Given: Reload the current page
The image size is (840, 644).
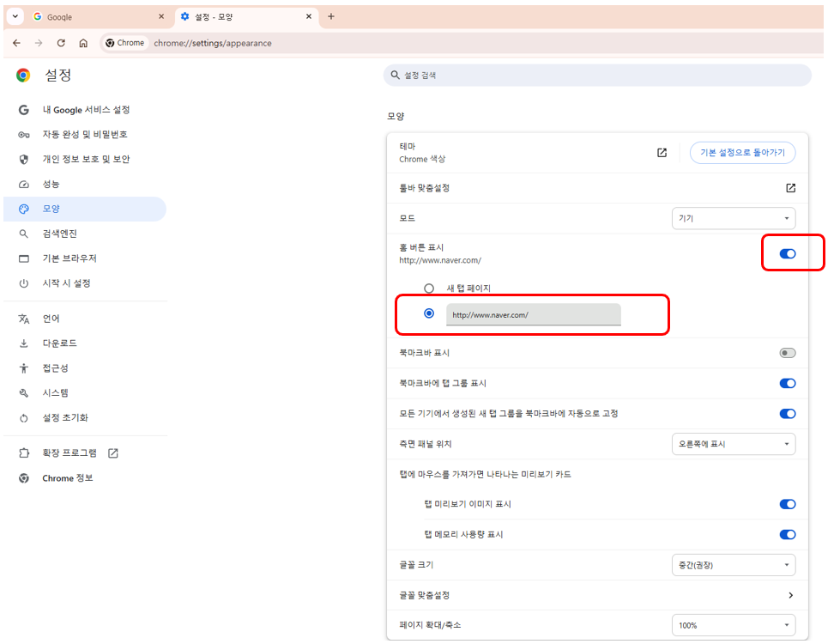Looking at the screenshot, I should tap(61, 43).
